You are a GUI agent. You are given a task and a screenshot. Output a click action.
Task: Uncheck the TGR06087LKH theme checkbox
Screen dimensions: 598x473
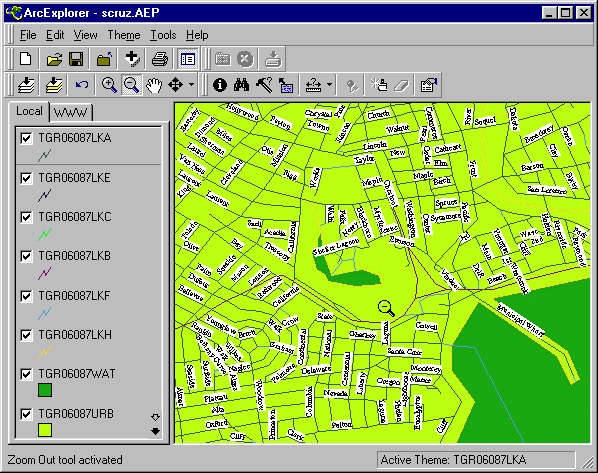[26, 335]
